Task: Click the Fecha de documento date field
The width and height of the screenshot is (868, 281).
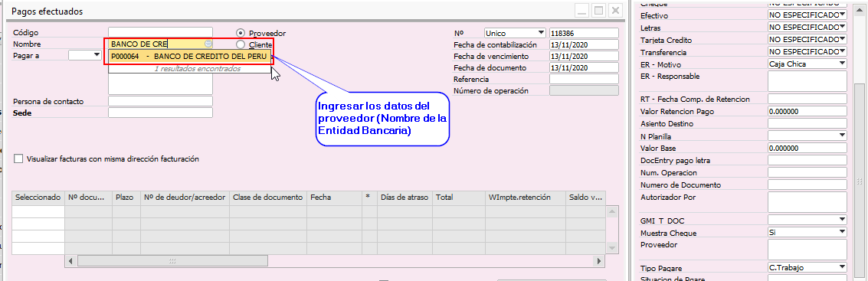Action: (x=584, y=67)
